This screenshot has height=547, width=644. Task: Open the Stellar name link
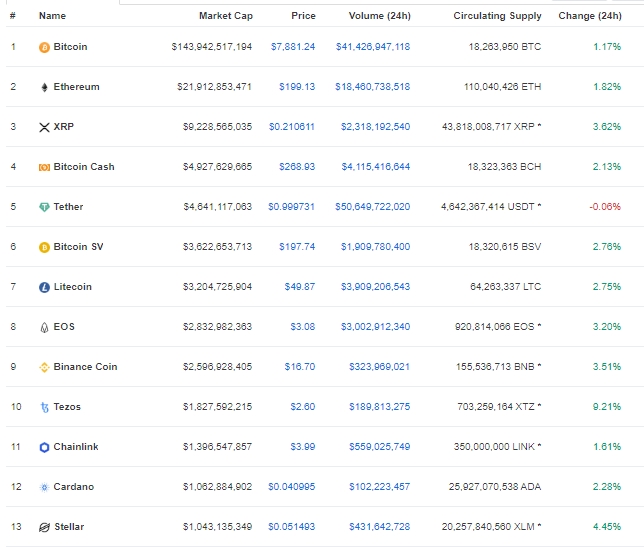point(69,527)
